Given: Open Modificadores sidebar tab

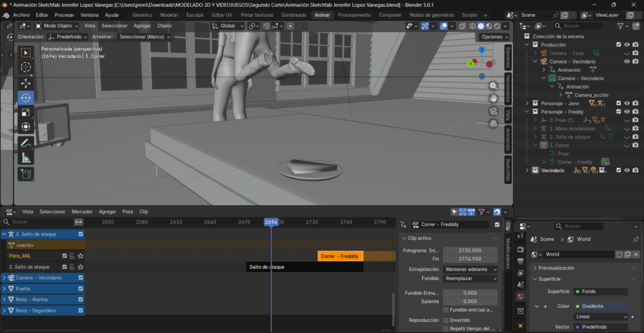Looking at the screenshot, I should click(x=508, y=253).
